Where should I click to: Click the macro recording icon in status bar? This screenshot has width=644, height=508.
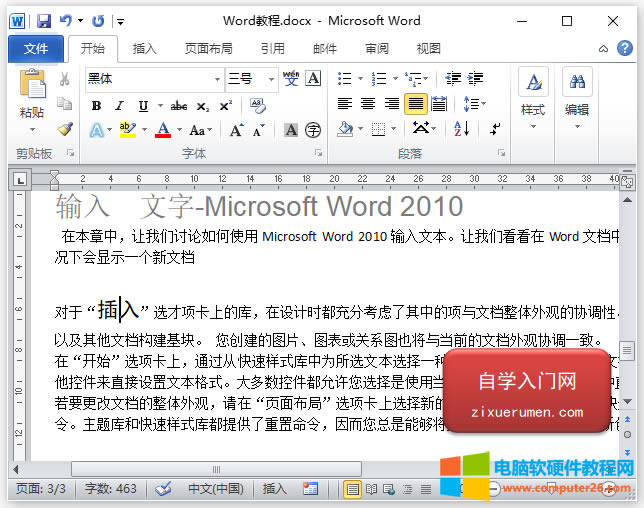310,489
